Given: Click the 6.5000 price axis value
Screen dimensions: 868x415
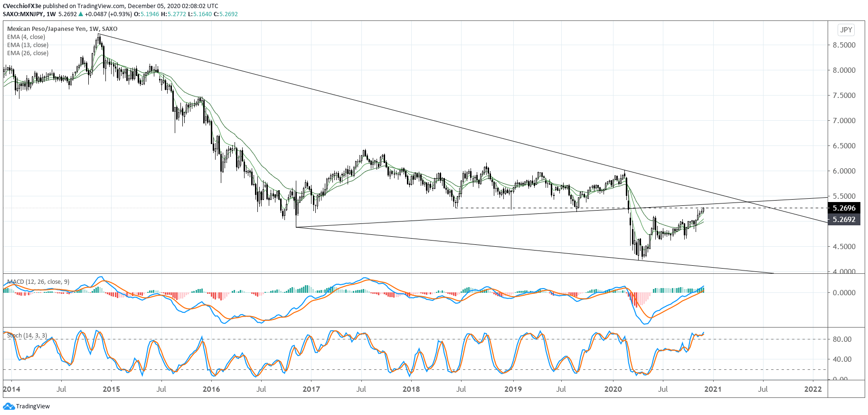Looking at the screenshot, I should (844, 146).
